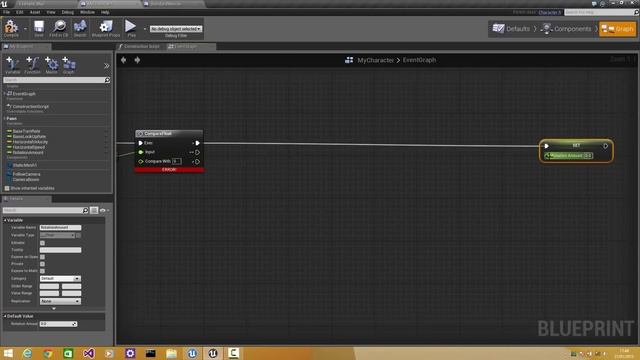Open the Asset menu
Screen dimensions: 640x360
[35, 12]
